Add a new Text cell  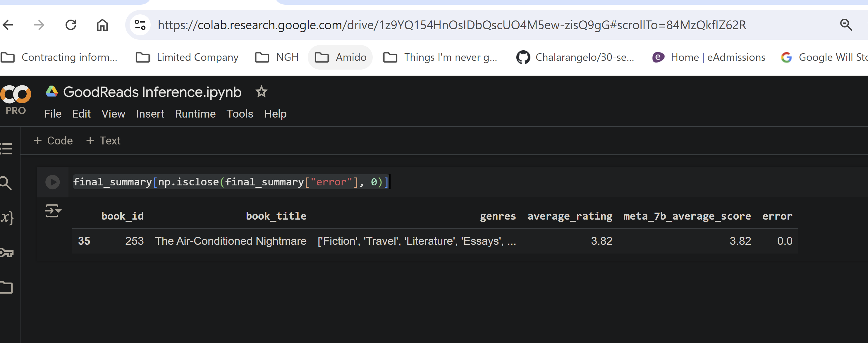pyautogui.click(x=103, y=140)
